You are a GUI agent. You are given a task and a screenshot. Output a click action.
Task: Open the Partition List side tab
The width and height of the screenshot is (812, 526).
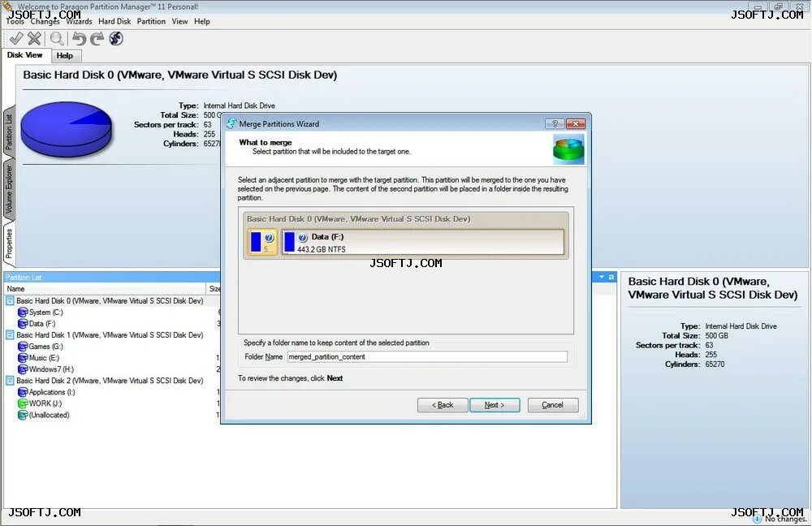coord(8,131)
